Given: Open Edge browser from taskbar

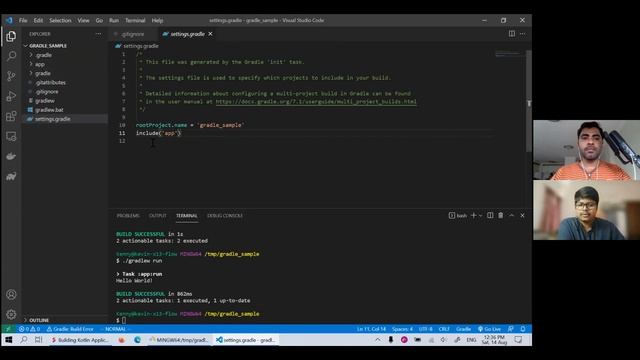Looking at the screenshot, I should coord(138,340).
